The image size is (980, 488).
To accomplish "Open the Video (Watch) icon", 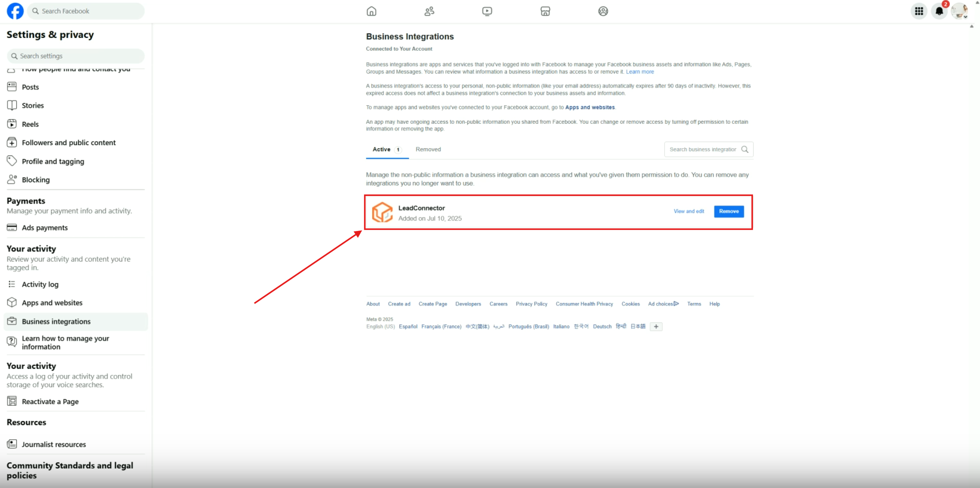I will click(487, 11).
